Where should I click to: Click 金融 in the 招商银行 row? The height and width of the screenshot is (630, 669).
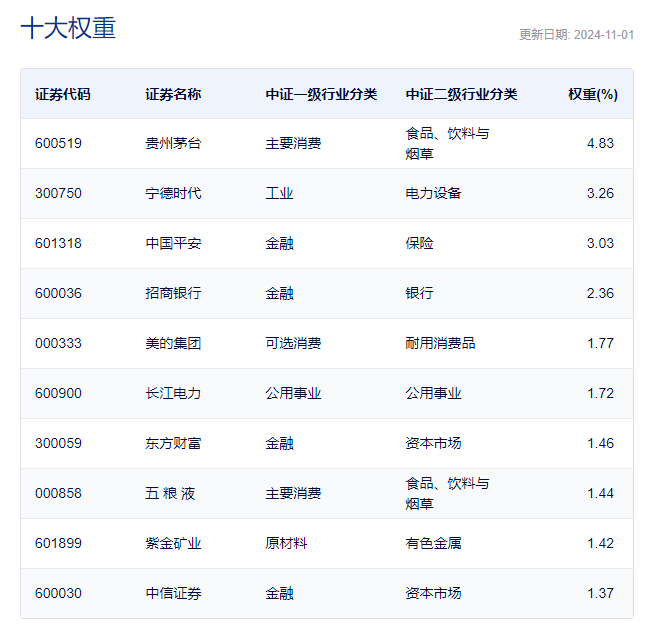click(279, 293)
